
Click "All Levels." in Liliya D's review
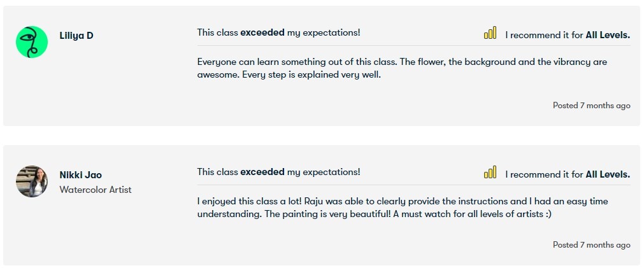(608, 35)
